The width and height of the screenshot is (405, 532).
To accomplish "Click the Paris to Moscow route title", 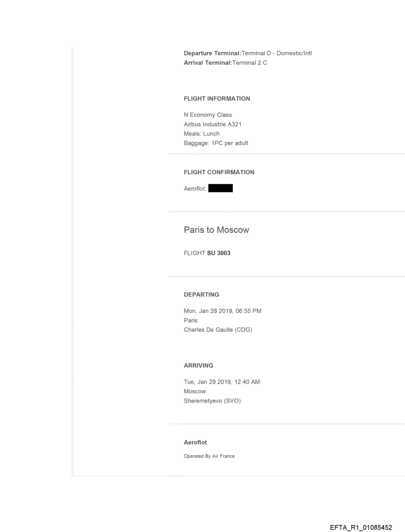I will coord(216,230).
